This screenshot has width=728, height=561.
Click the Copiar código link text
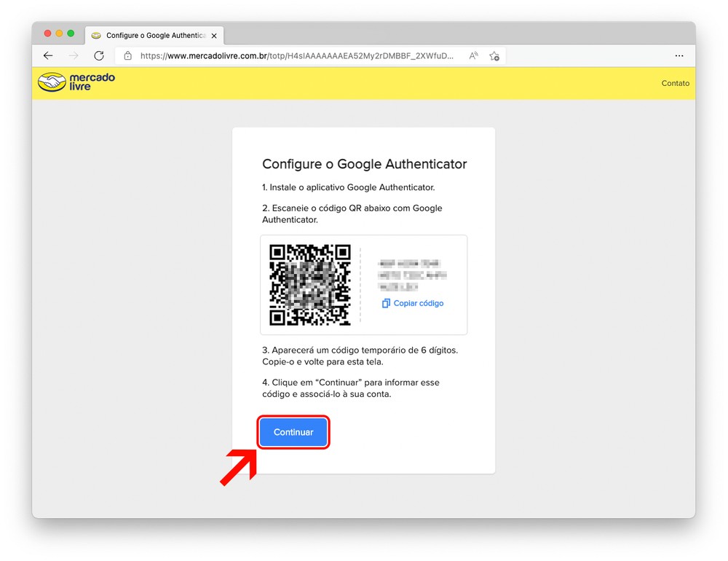[x=419, y=303]
